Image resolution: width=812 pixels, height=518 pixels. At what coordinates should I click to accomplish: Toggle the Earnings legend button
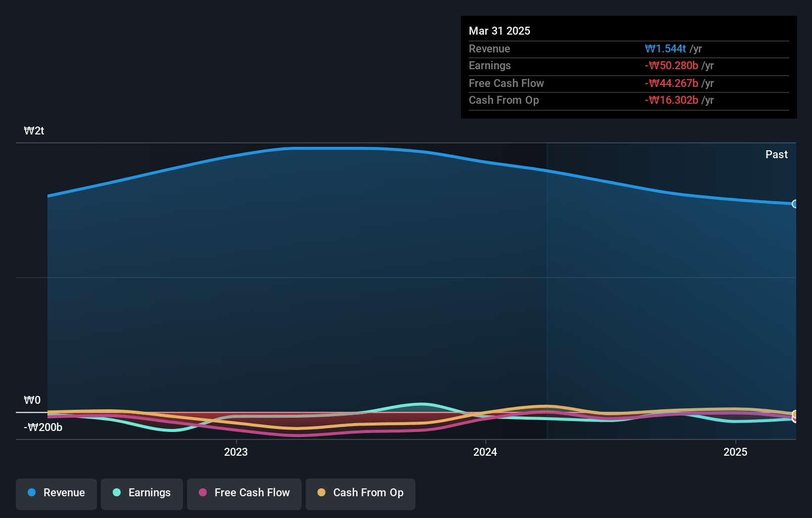(x=142, y=494)
